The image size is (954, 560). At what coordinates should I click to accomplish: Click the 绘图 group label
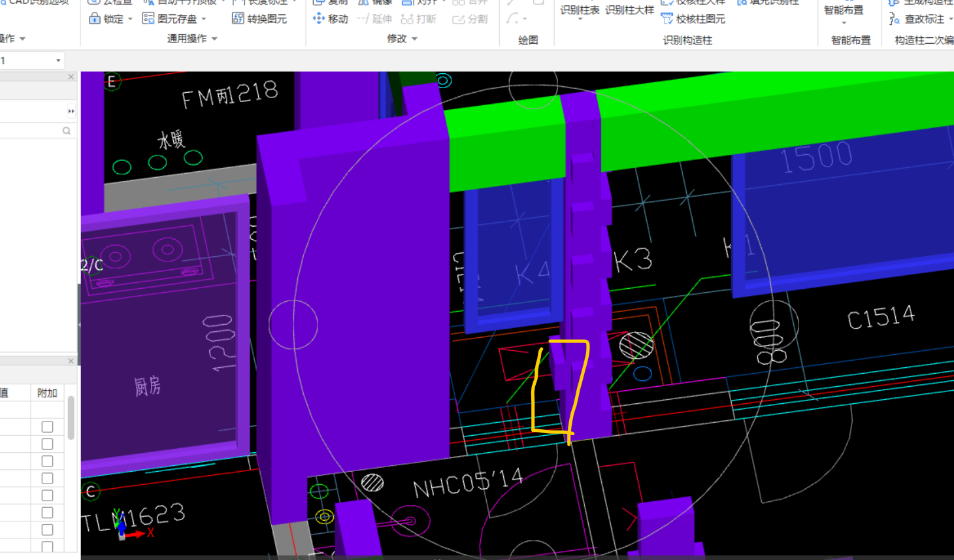coord(528,40)
